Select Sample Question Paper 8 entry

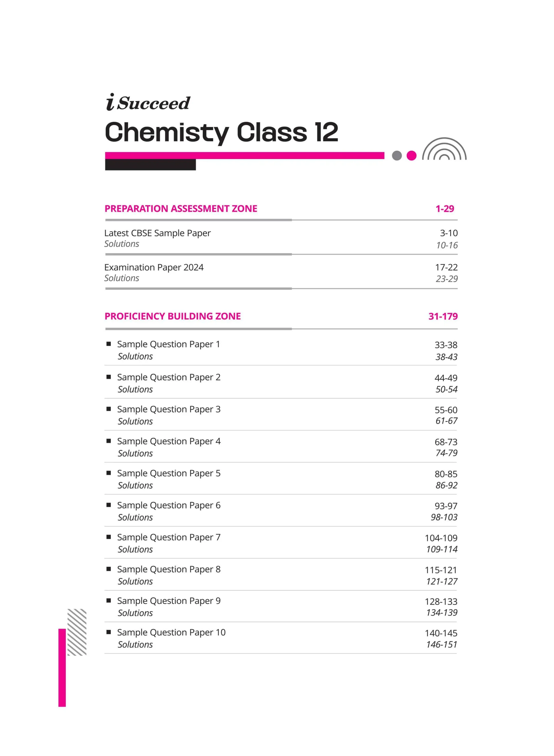tap(169, 569)
